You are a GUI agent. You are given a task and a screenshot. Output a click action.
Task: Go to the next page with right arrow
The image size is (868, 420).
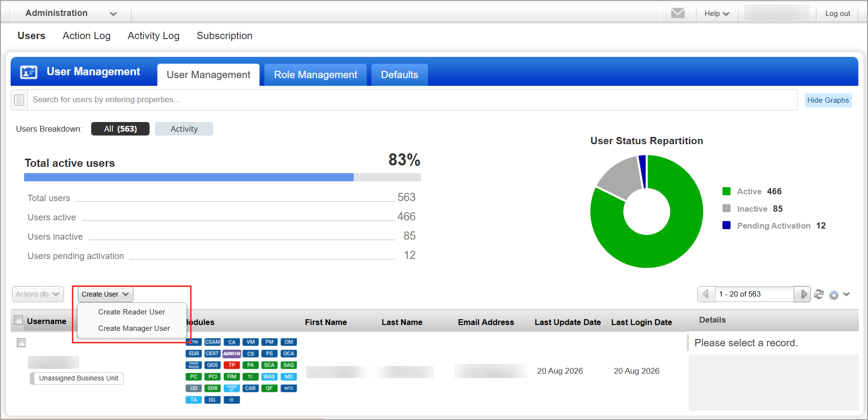coord(803,294)
